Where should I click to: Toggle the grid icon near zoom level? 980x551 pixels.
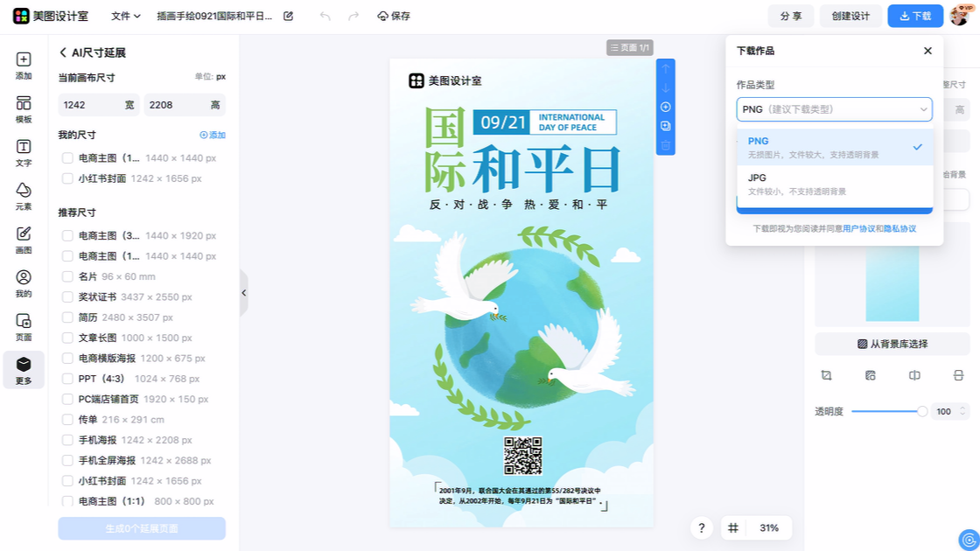(x=733, y=528)
